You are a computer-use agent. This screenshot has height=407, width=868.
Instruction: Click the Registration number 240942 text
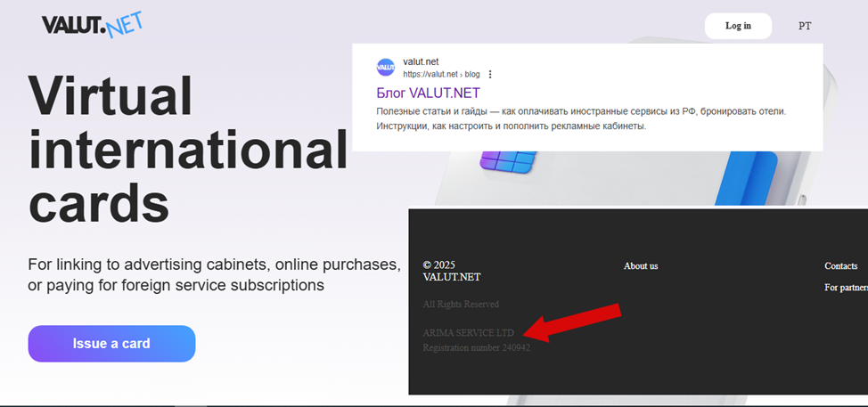(x=477, y=348)
